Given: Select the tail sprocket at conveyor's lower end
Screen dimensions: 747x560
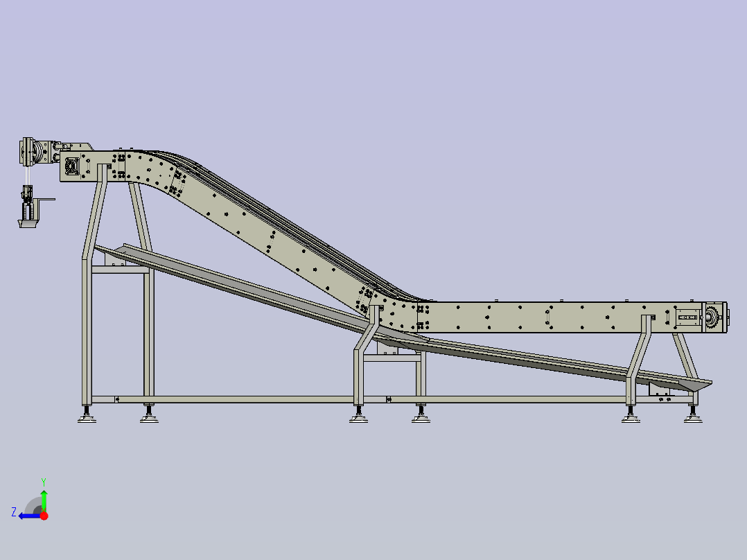Looking at the screenshot, I should click(712, 317).
